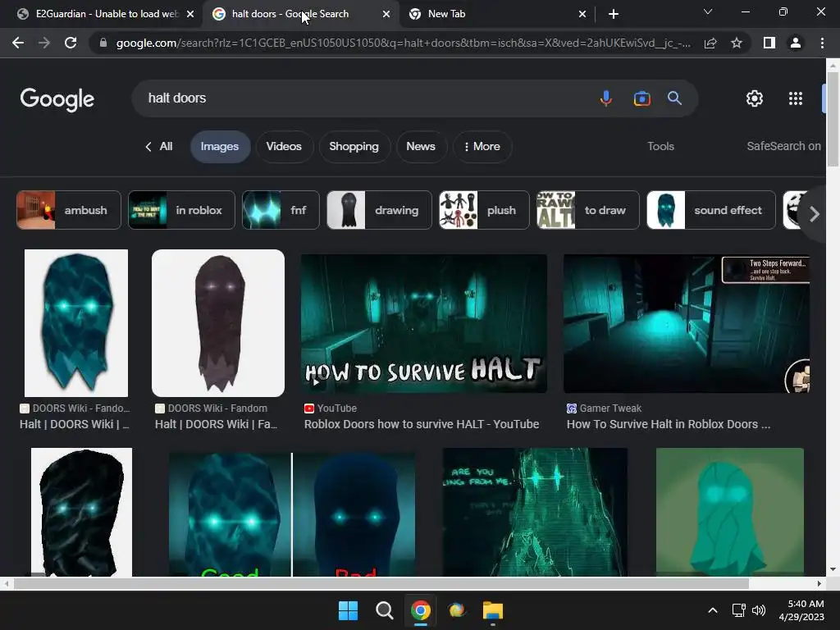Open the Chrome profile menu
Image resolution: width=840 pixels, height=630 pixels.
pos(796,43)
